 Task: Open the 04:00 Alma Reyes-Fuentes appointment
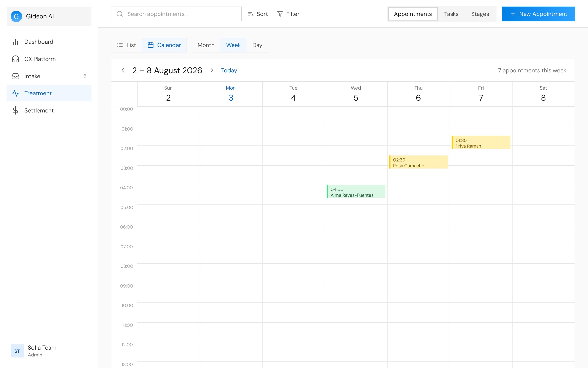356,191
